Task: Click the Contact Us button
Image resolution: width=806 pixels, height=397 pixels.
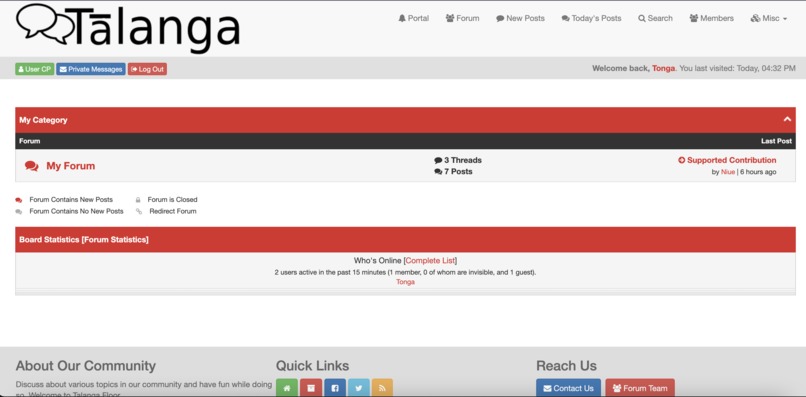Action: pos(569,388)
